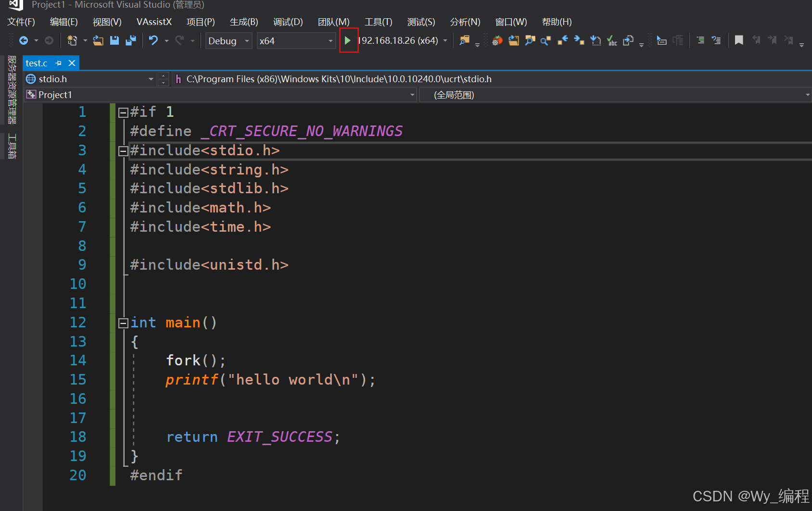This screenshot has width=812, height=511.
Task: Open the 团队(M) menu
Action: coord(334,22)
